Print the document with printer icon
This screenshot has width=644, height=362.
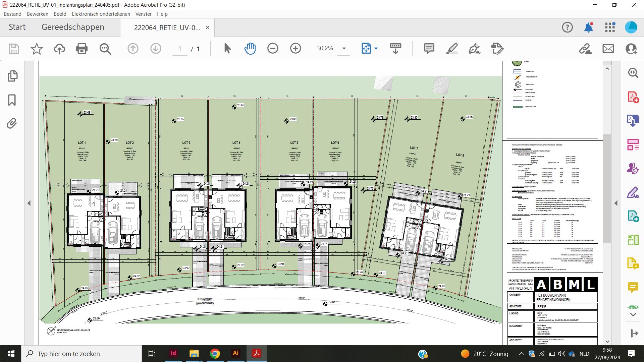point(82,49)
